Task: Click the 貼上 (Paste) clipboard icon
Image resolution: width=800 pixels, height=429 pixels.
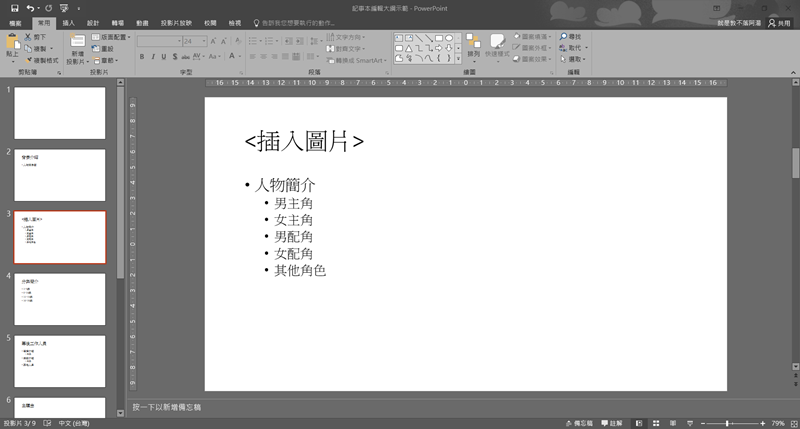Action: (x=12, y=40)
